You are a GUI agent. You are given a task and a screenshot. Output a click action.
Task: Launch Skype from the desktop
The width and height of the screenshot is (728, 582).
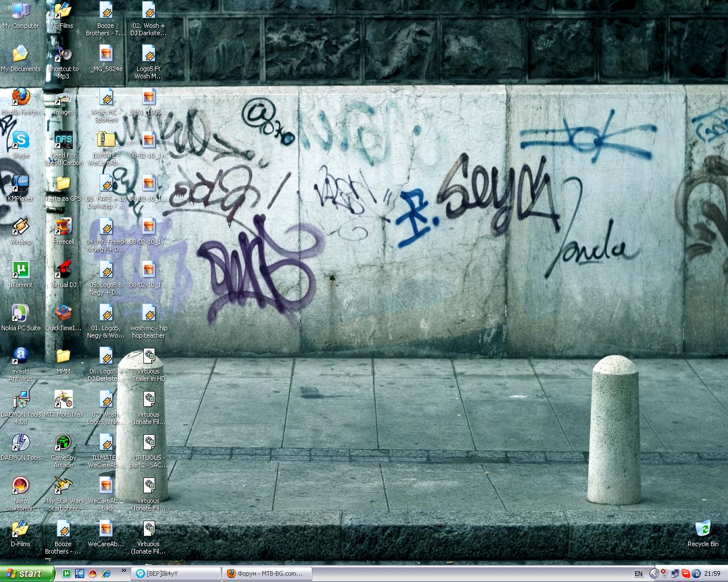click(x=20, y=140)
